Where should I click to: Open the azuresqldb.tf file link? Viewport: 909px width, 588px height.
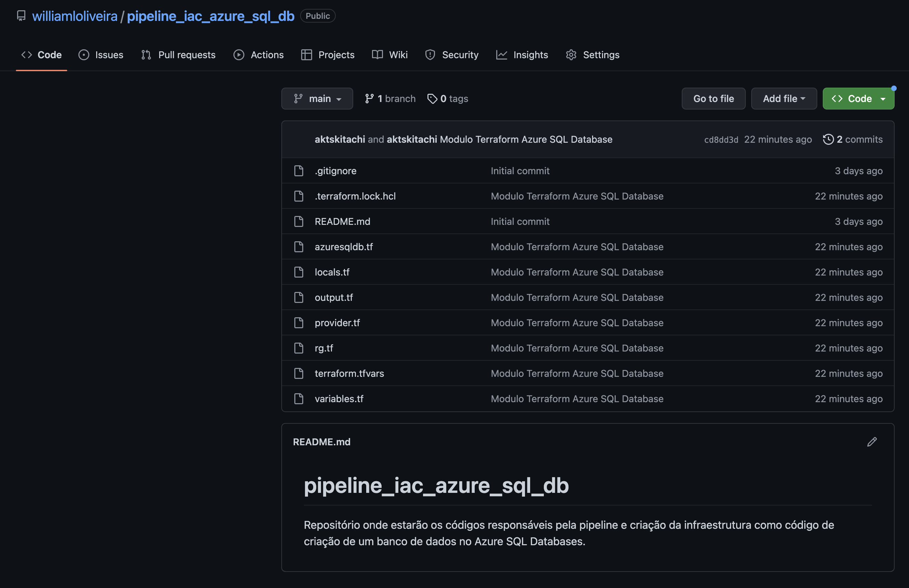point(344,247)
